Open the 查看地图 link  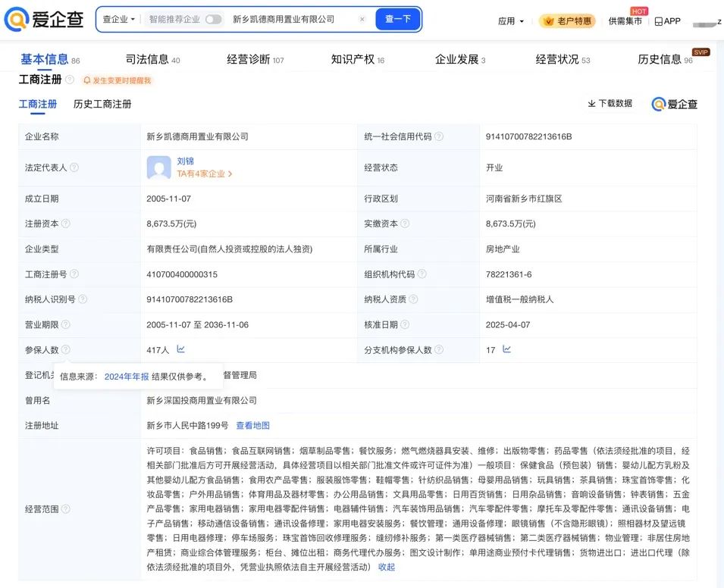[252, 426]
